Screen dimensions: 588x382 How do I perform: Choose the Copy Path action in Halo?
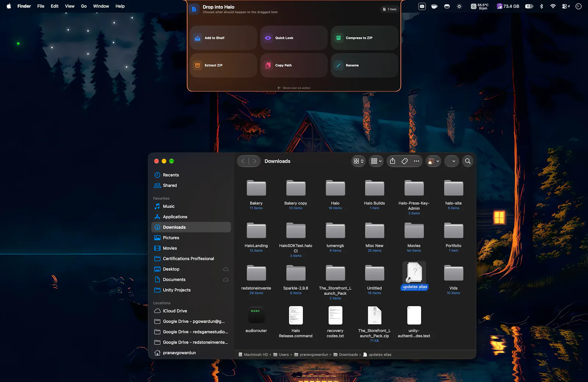click(x=294, y=65)
